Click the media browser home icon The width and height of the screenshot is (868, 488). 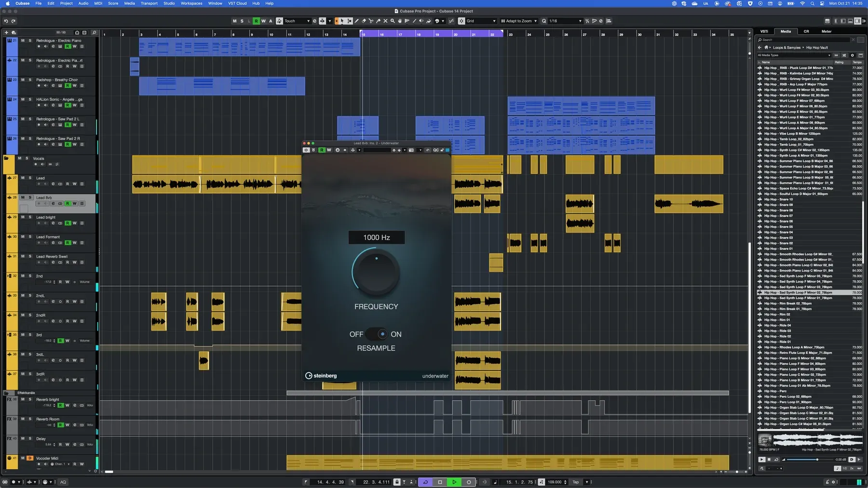point(766,47)
